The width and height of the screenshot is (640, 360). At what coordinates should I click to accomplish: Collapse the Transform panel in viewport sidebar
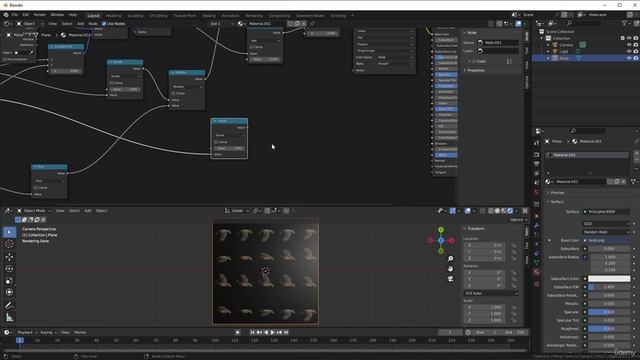(x=474, y=229)
